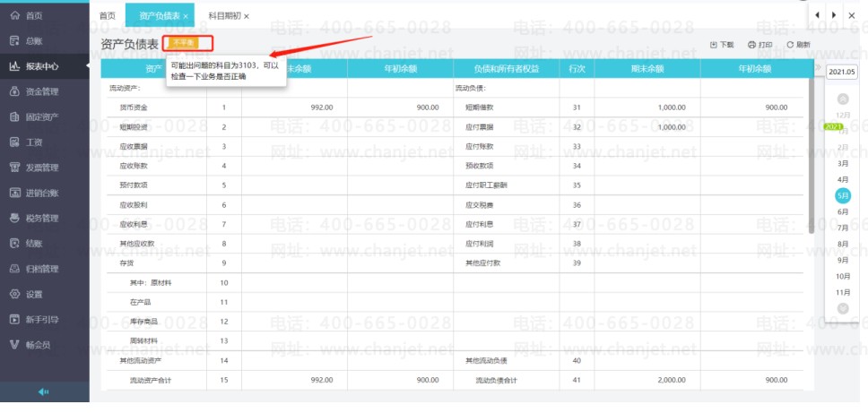
Task: Select 10月 in the month timeline
Action: coord(843,276)
